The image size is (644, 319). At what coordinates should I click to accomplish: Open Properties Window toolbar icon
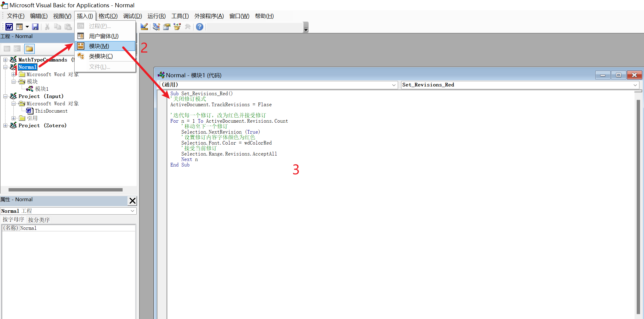166,27
